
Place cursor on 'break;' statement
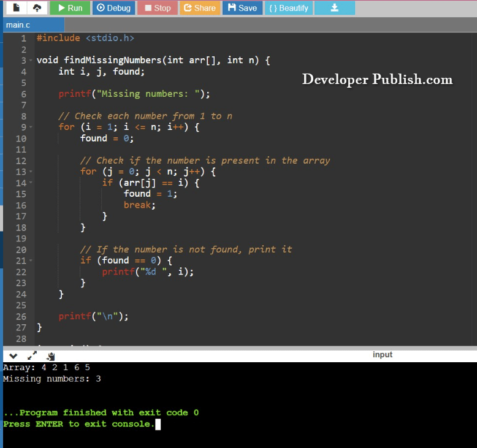pos(140,205)
